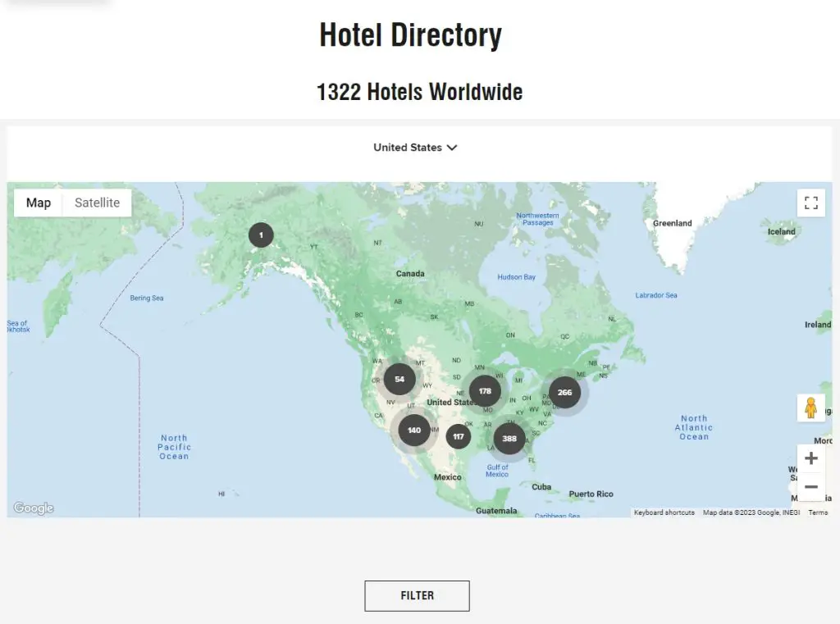Screen dimensions: 840x624
Task: Click the Gulf of Mexico map label
Action: [497, 471]
